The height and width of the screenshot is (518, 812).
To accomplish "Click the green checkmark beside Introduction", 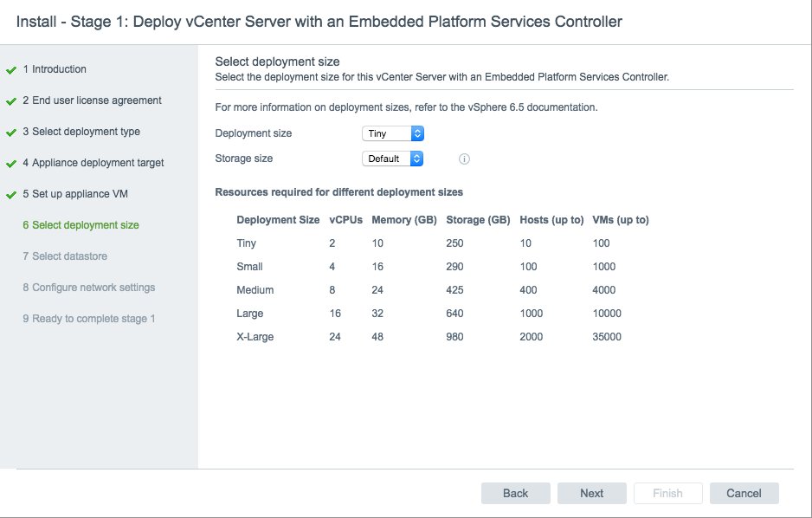I will pos(11,70).
